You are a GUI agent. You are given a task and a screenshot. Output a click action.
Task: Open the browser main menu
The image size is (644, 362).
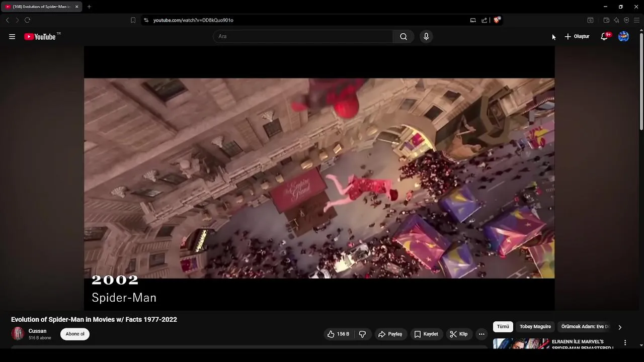636,20
